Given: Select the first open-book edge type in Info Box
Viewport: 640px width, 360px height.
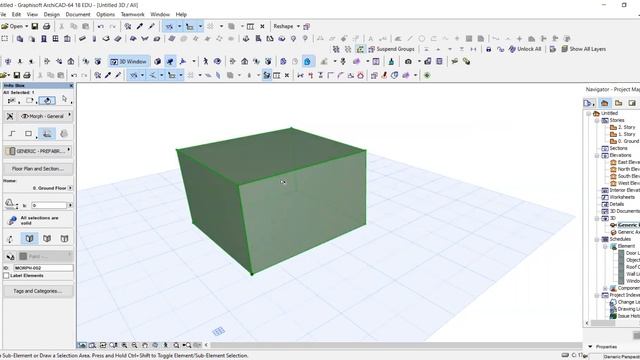Looking at the screenshot, I should [x=29, y=239].
